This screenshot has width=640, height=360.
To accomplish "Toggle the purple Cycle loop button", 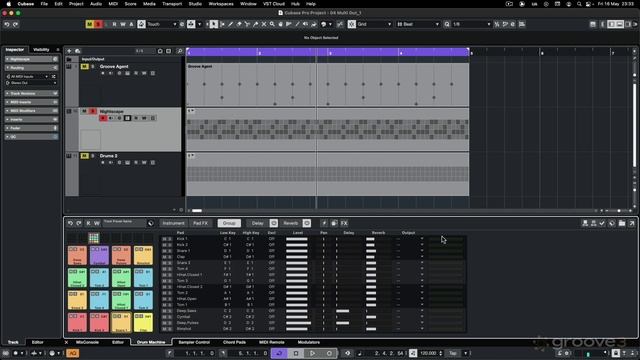I will [x=279, y=353].
